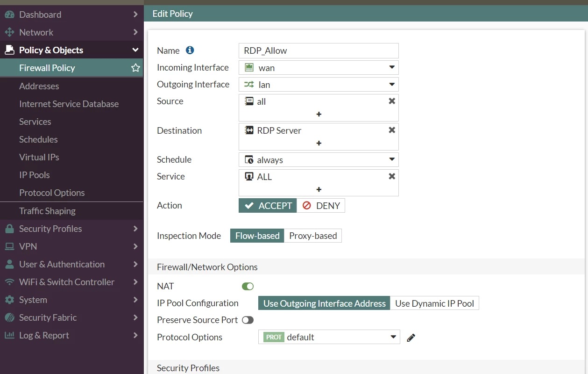Screen dimensions: 588x374
Task: Open the Protocol Options dropdown
Action: [x=329, y=337]
